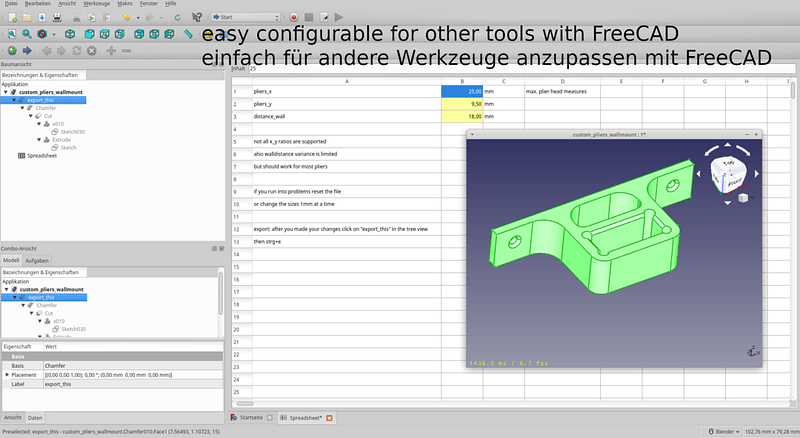Collapse Chamfer node in the Baumansicht tree
Viewport: 800px width, 438px height.
22,108
